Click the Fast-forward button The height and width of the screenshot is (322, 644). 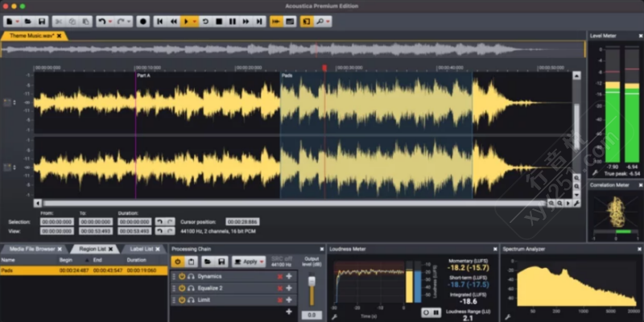[x=246, y=22]
